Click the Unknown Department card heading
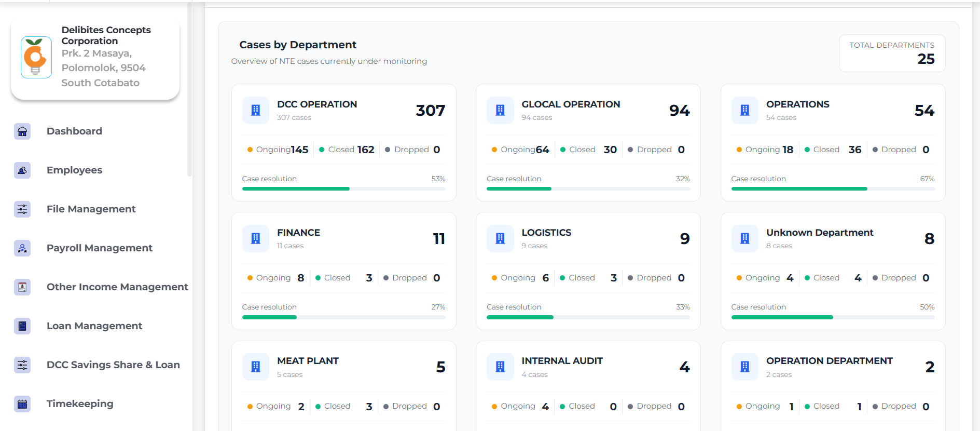 [x=820, y=233]
